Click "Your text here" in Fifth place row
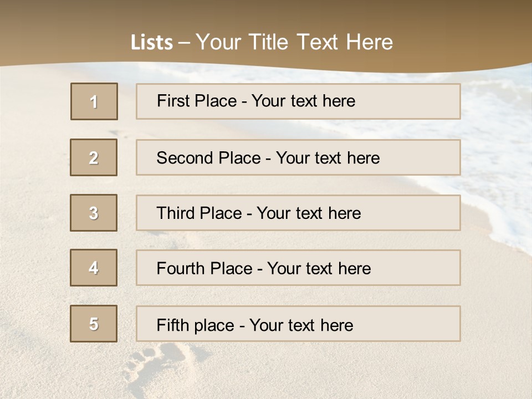The image size is (532, 399). point(301,325)
